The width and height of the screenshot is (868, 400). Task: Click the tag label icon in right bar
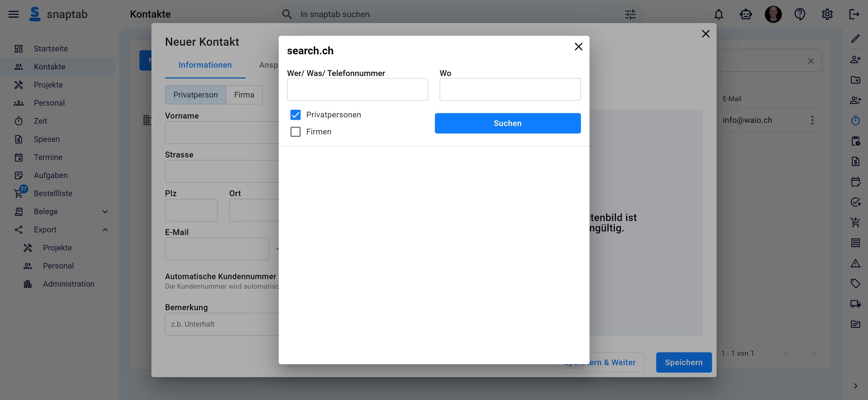[x=855, y=283]
